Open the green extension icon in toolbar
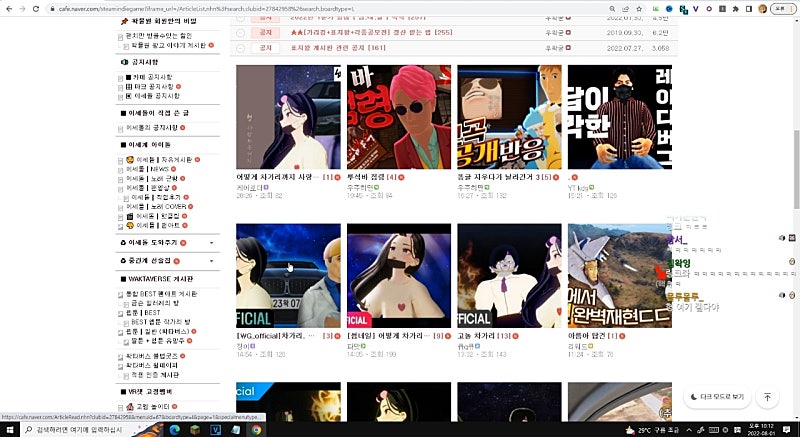 pyautogui.click(x=656, y=9)
